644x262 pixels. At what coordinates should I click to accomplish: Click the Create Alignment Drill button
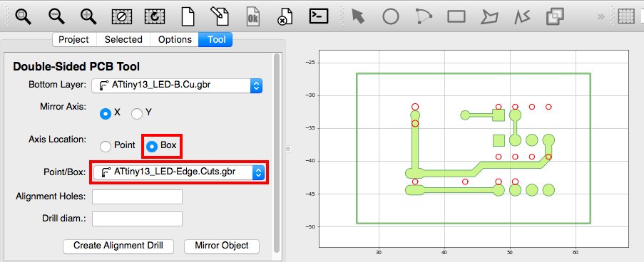[x=118, y=246]
